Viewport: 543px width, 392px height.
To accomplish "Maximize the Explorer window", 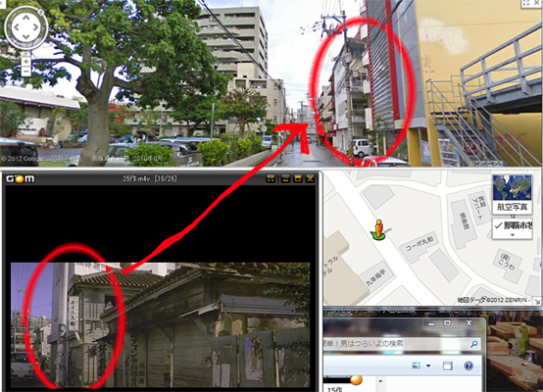I will click(447, 323).
